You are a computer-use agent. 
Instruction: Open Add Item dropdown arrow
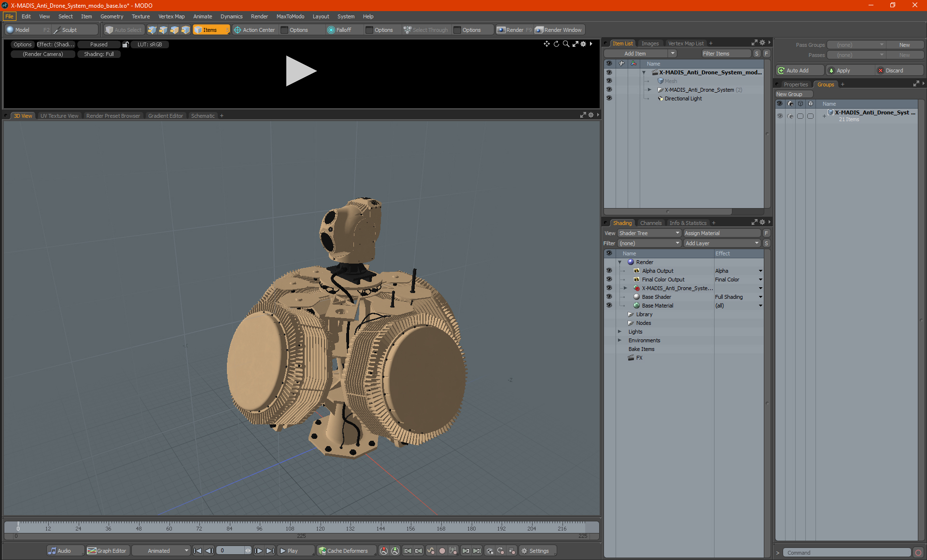[673, 54]
